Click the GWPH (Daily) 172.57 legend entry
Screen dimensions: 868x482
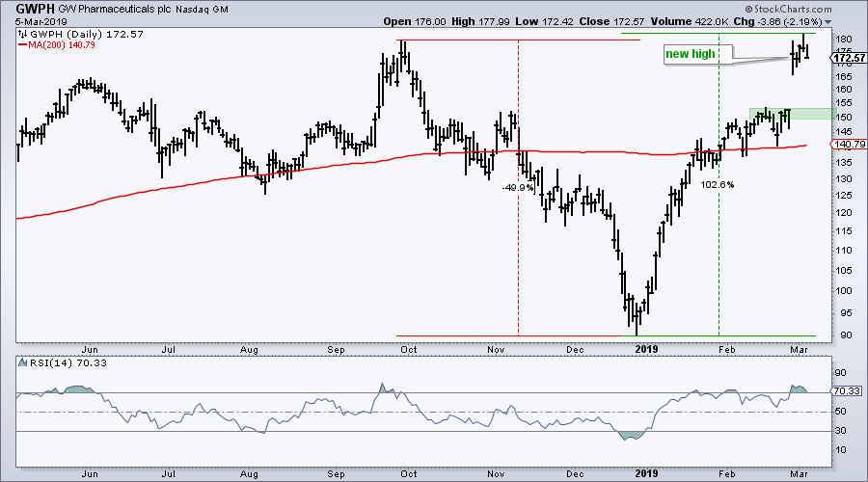pos(87,35)
